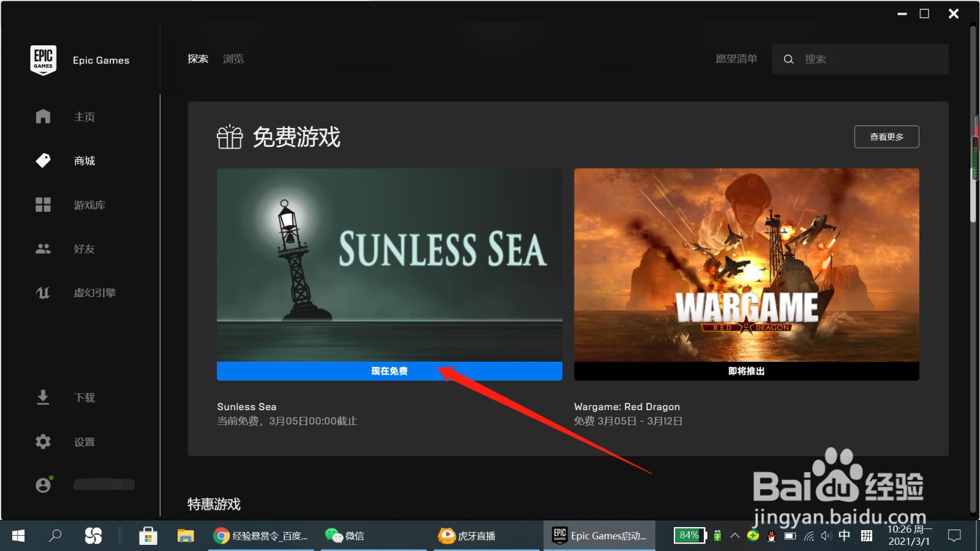The width and height of the screenshot is (980, 551).
Task: Open the 游戏库 library grid icon
Action: (43, 204)
